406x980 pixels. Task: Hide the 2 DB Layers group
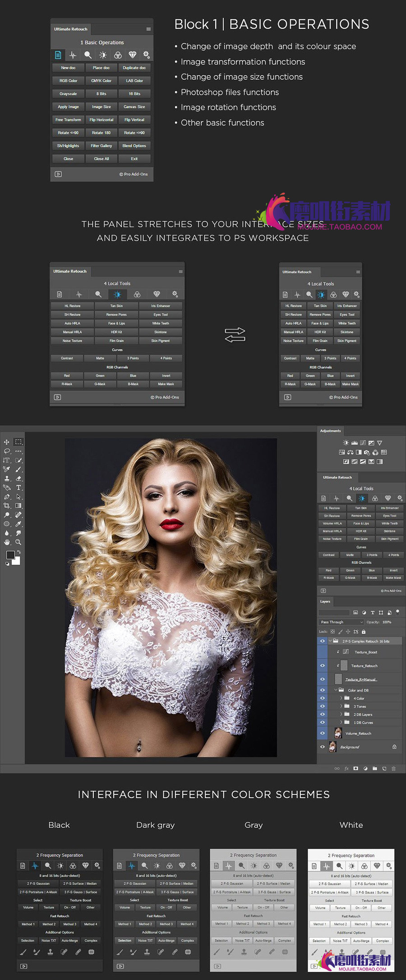click(x=322, y=714)
